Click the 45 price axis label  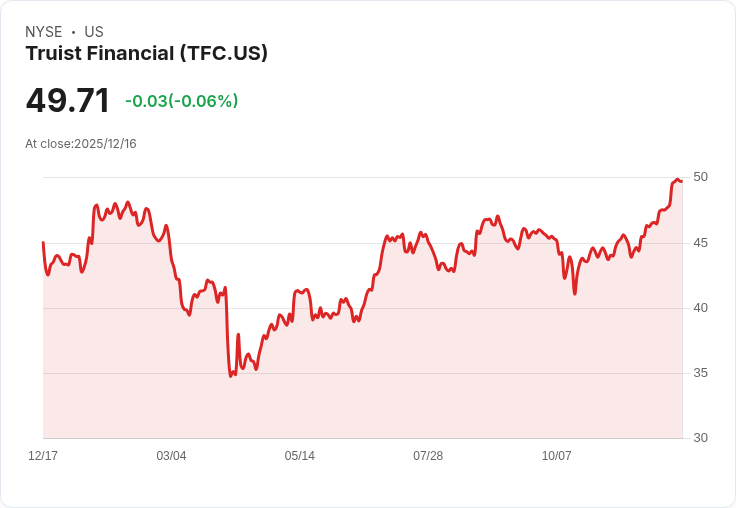click(700, 243)
